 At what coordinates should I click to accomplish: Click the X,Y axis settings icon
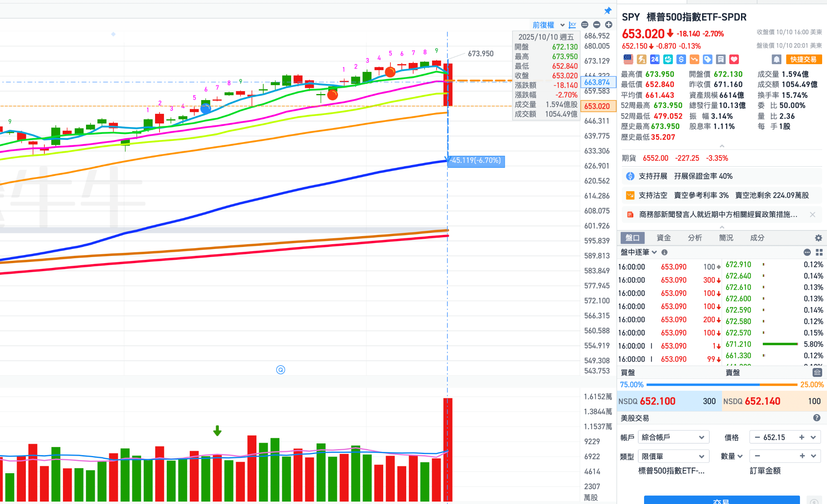pyautogui.click(x=572, y=25)
